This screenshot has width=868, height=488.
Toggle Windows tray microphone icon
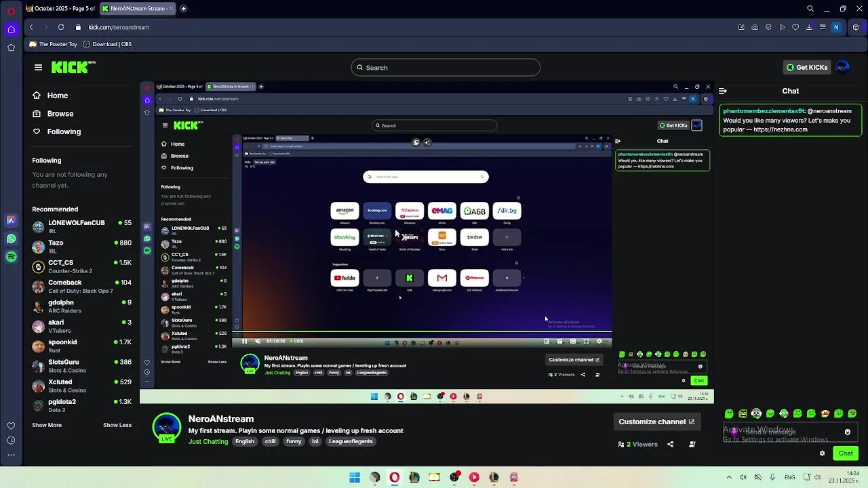point(772,477)
